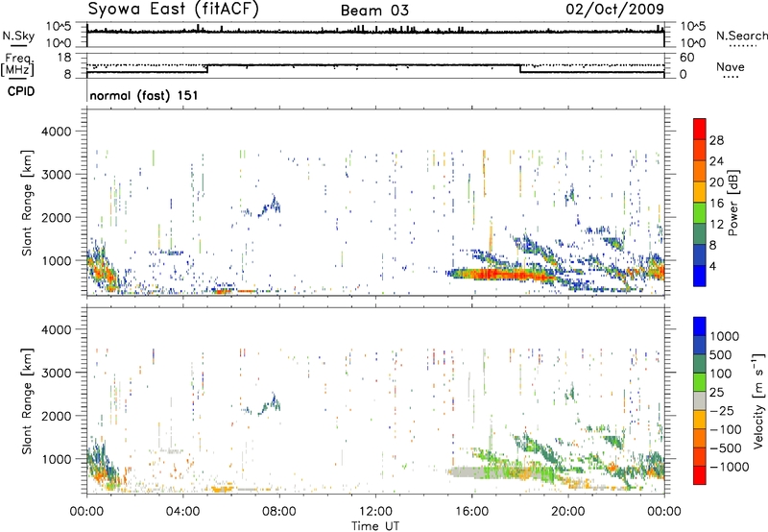Pick the red bottom segment of the velocity colorbar
768x532 pixels.
pos(700,475)
